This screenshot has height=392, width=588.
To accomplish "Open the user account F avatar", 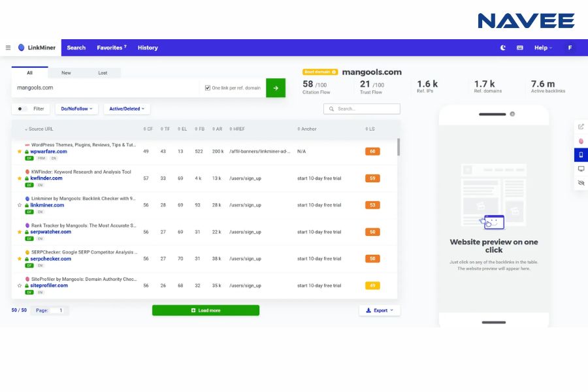I will coord(570,48).
